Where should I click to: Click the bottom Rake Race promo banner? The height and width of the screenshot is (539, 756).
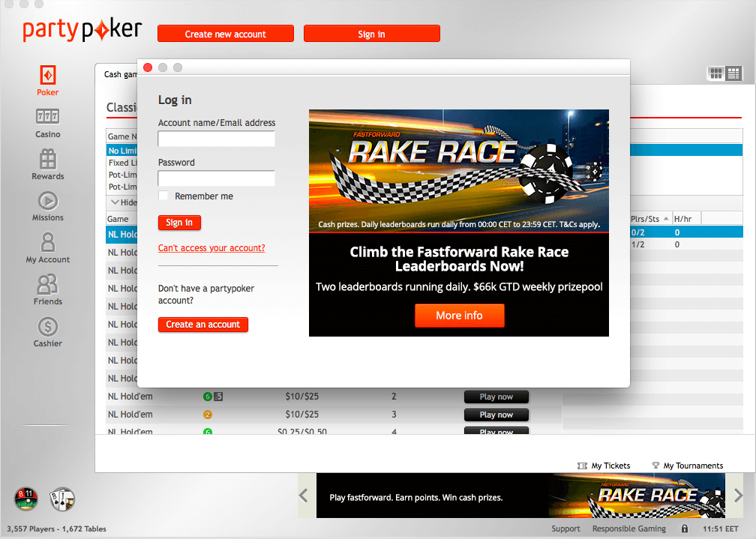click(520, 496)
